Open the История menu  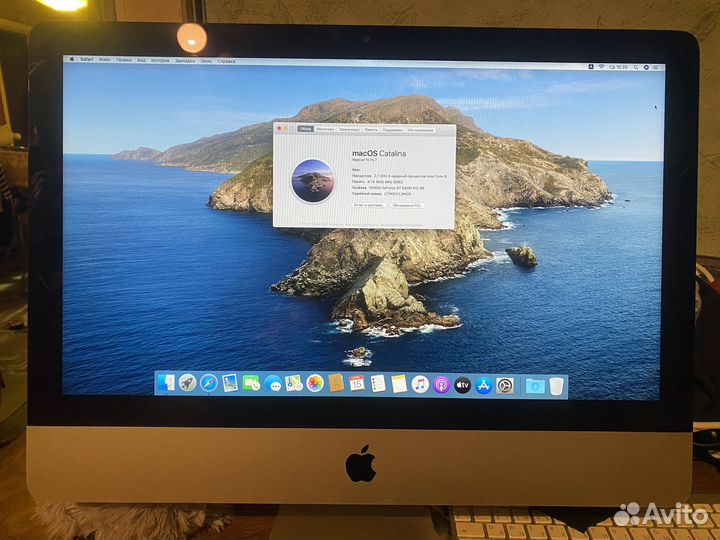point(160,60)
